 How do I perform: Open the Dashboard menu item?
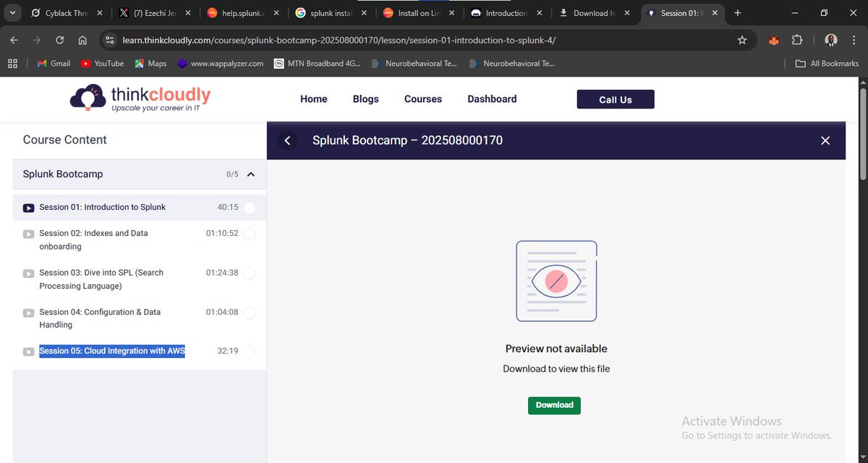tap(492, 99)
